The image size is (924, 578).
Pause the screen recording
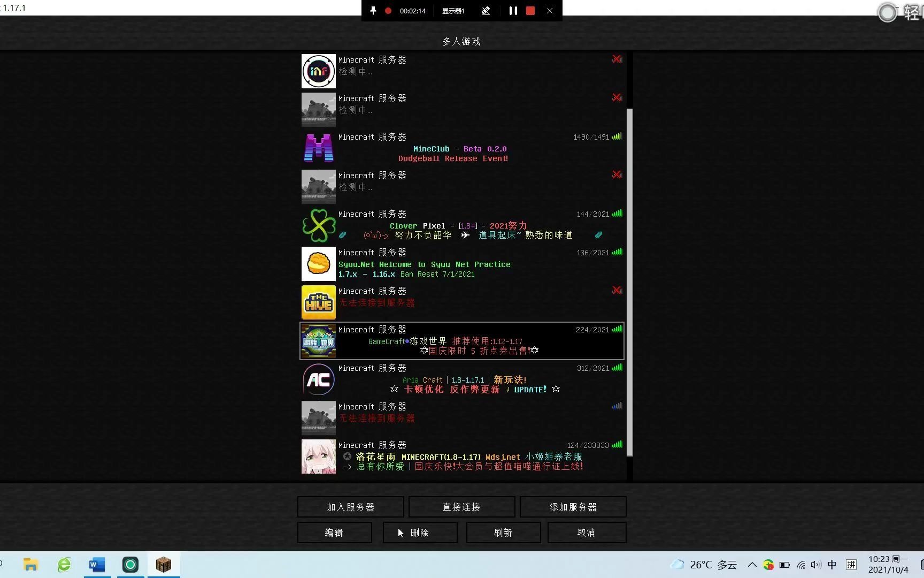[x=513, y=11]
